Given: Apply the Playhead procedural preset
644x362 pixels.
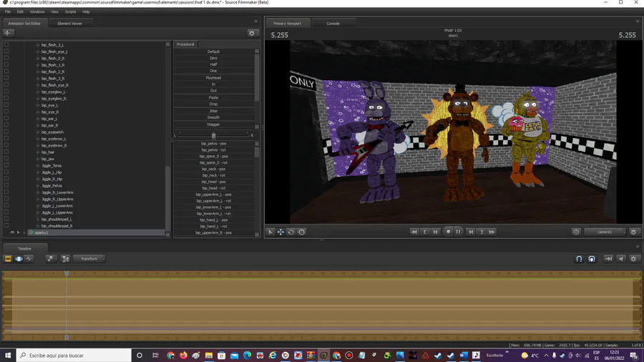Looking at the screenshot, I should pos(213,77).
